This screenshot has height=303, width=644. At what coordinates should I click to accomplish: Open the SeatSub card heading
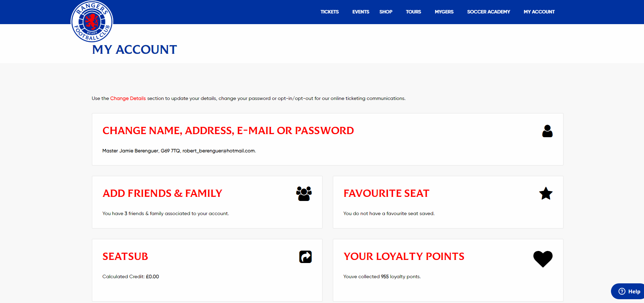(x=125, y=256)
